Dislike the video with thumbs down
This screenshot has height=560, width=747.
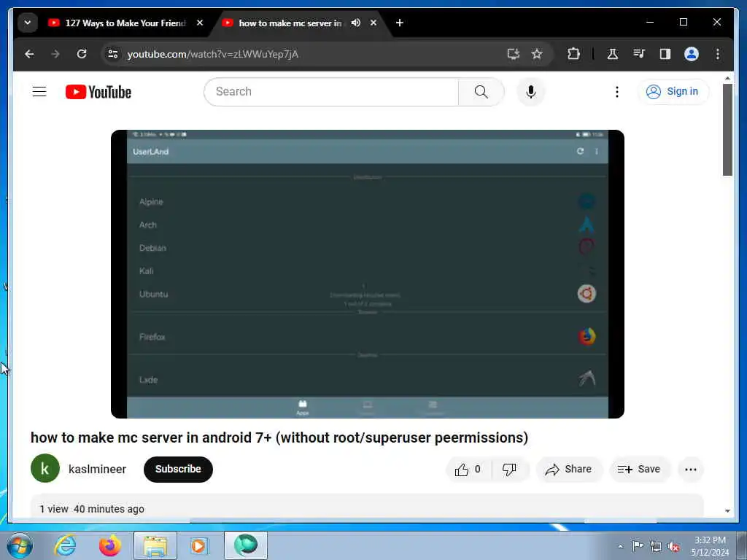click(510, 470)
